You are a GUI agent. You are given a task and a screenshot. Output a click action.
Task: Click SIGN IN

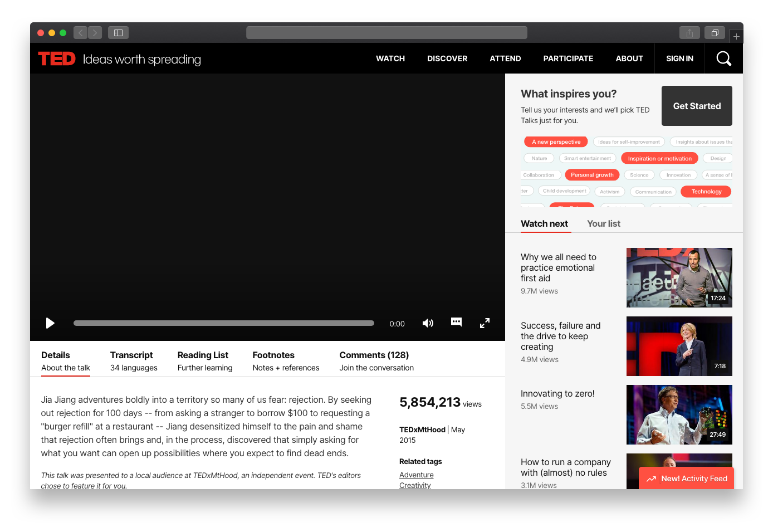point(679,58)
